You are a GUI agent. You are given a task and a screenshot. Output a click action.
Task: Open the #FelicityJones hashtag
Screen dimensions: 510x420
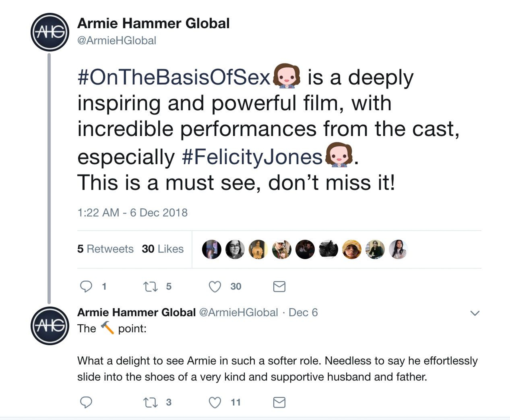pyautogui.click(x=252, y=157)
